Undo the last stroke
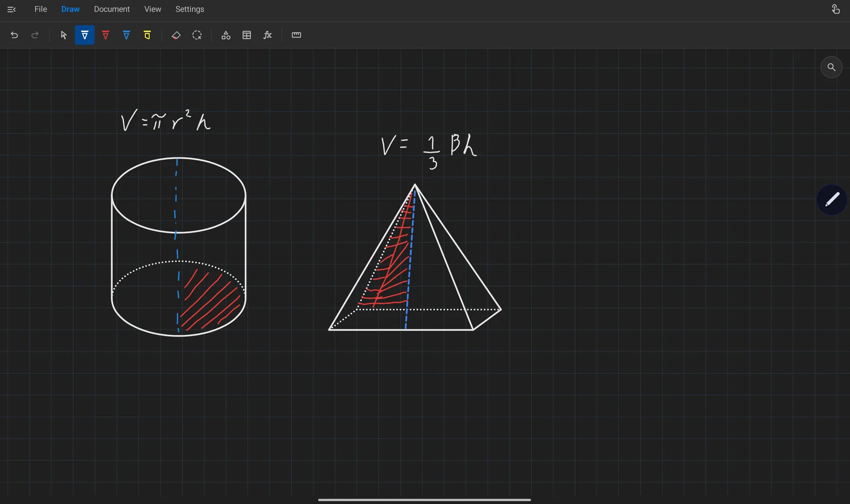This screenshot has width=850, height=504. click(x=14, y=35)
